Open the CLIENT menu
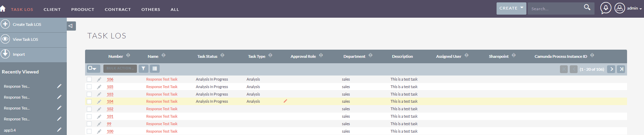Screen dimensions: 644x135 pyautogui.click(x=52, y=10)
